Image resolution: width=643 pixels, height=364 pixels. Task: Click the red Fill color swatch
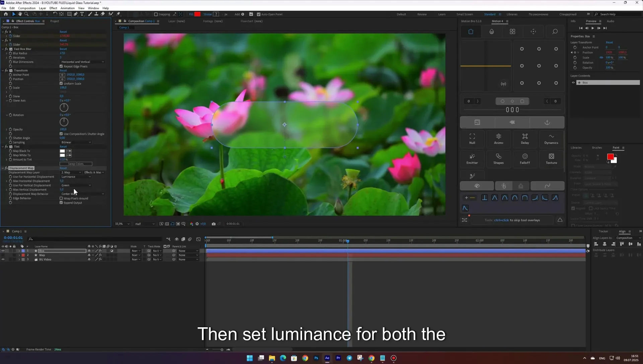point(198,14)
